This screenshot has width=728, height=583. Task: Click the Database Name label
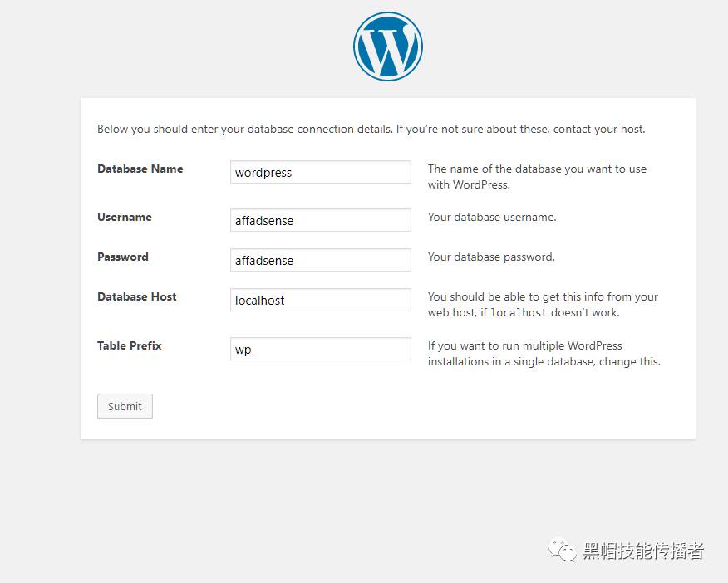(140, 169)
